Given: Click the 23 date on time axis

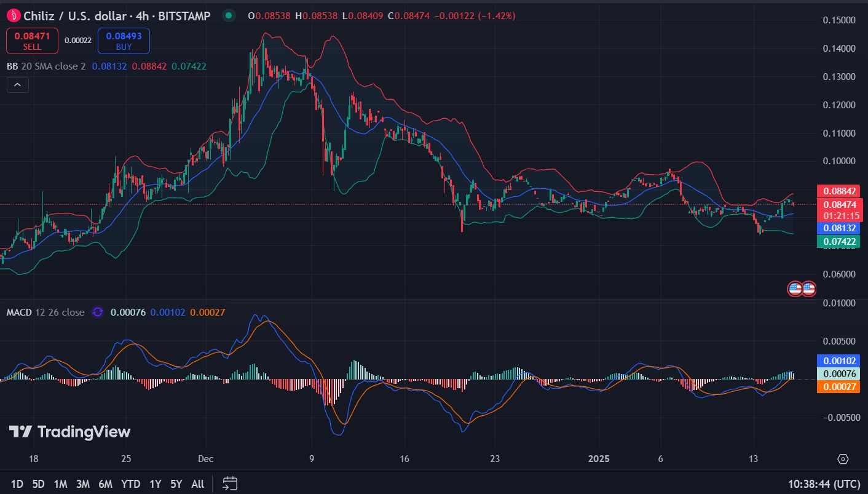Looking at the screenshot, I should pos(495,459).
